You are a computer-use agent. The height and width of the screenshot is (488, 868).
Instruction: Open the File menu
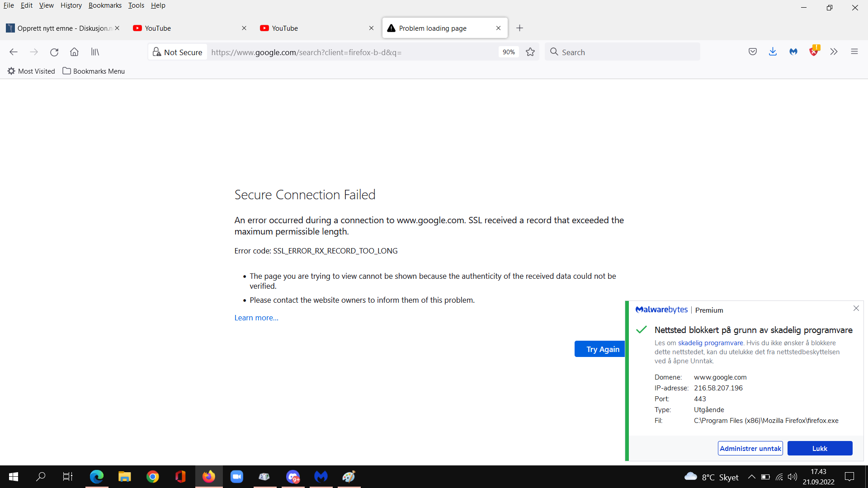point(9,5)
